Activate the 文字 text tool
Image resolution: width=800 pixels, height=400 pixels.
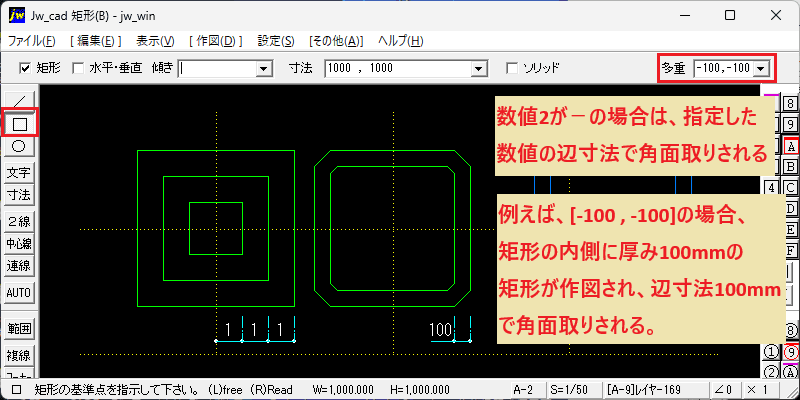point(19,173)
